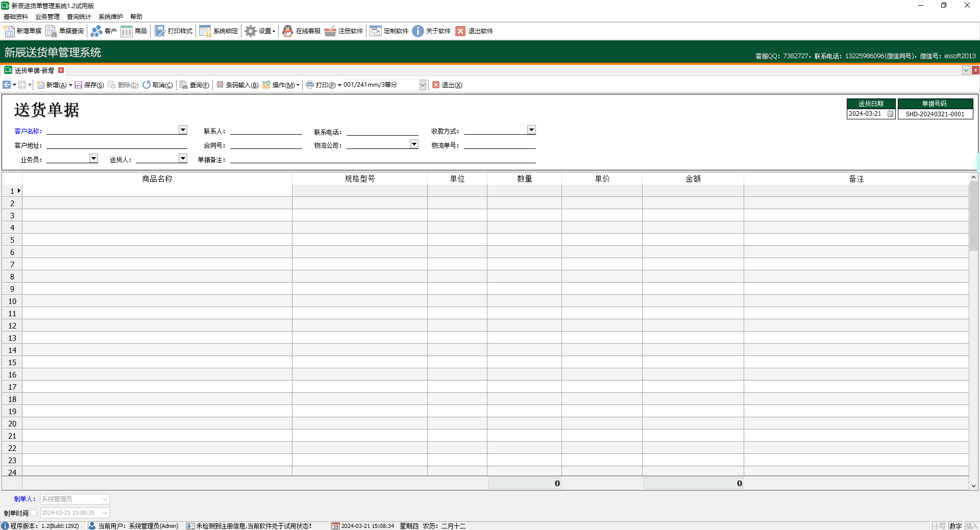The width and height of the screenshot is (980, 530).
Task: Select the 送货单据-新增 tab
Action: pyautogui.click(x=34, y=70)
